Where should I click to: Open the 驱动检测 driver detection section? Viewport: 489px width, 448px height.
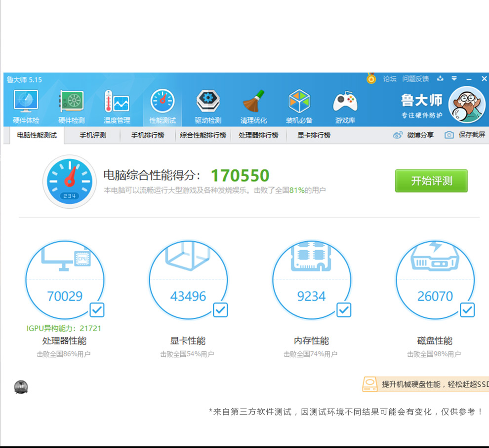[x=208, y=107]
